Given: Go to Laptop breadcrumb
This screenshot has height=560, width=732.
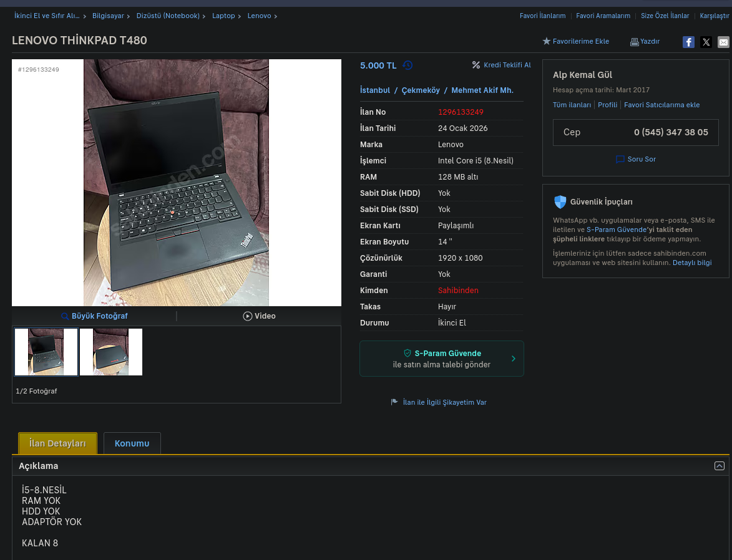Looking at the screenshot, I should (223, 16).
